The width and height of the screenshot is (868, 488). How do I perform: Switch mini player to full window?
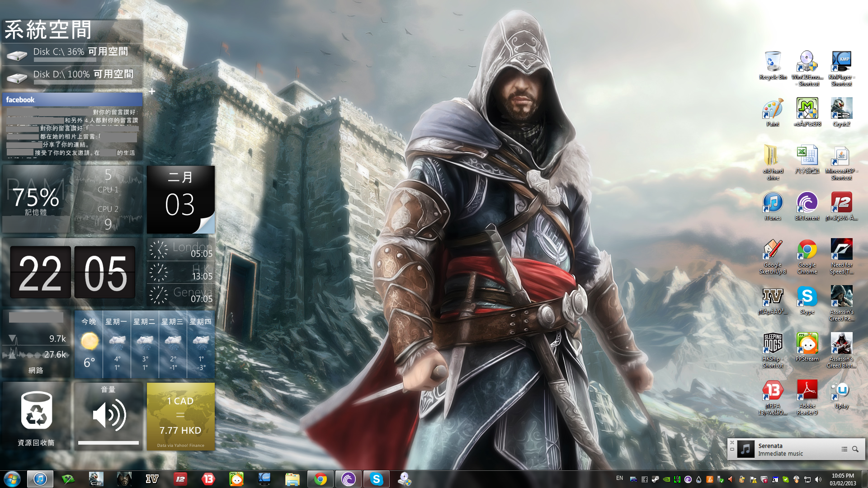point(732,450)
